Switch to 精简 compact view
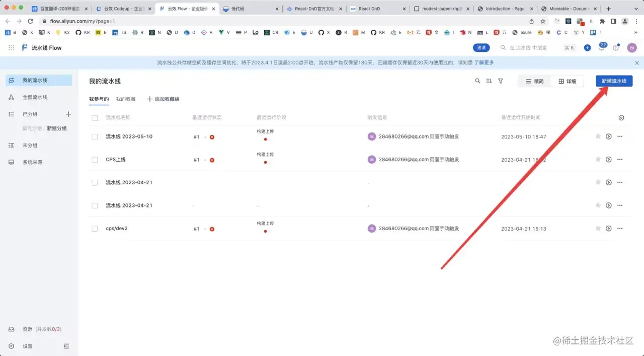 point(534,82)
